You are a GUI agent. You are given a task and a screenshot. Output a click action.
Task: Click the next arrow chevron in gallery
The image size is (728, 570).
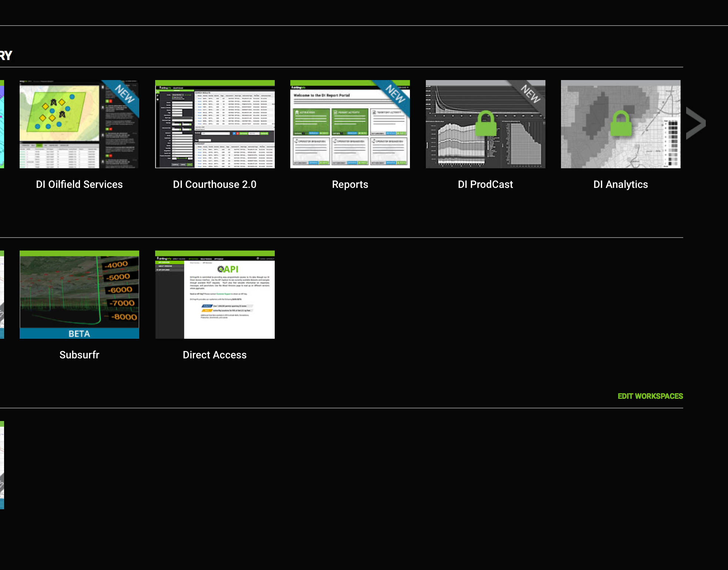click(696, 123)
